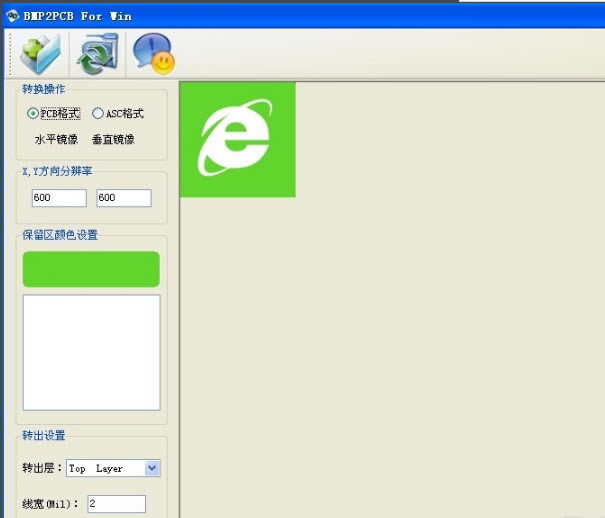Click the green IE logo image preview
This screenshot has width=605, height=518.
point(238,139)
